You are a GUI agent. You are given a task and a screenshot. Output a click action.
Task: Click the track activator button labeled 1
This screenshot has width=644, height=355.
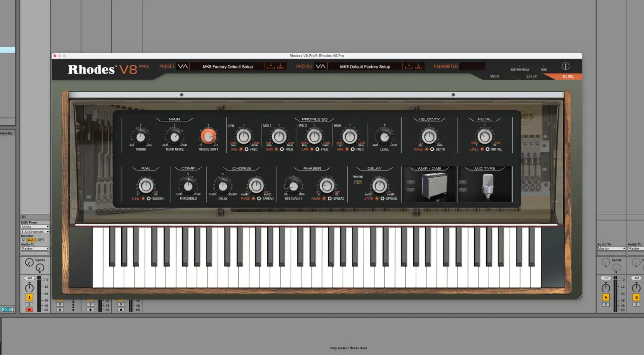(x=29, y=297)
